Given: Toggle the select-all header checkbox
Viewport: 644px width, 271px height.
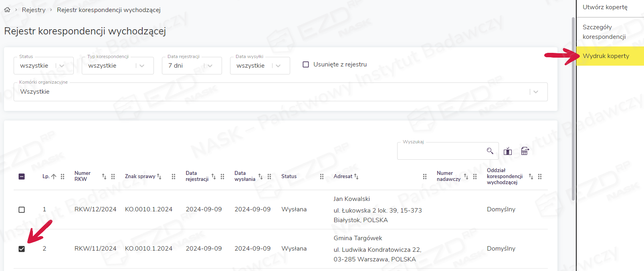Looking at the screenshot, I should pos(22,177).
